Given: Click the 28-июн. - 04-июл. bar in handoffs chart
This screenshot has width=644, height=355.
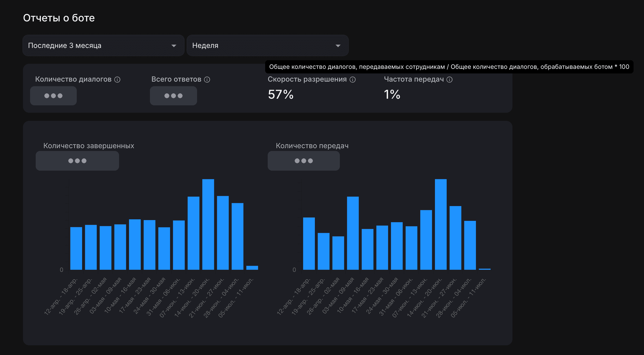Looking at the screenshot, I should pos(470,245).
